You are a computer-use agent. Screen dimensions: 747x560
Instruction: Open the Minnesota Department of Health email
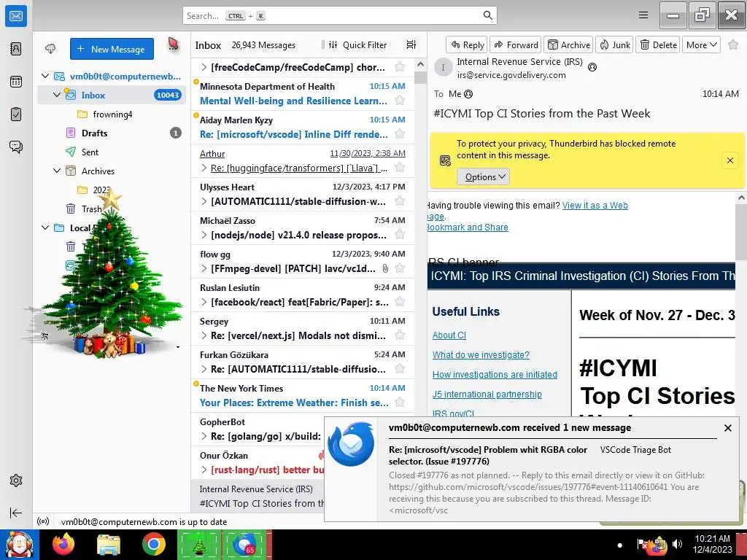303,94
